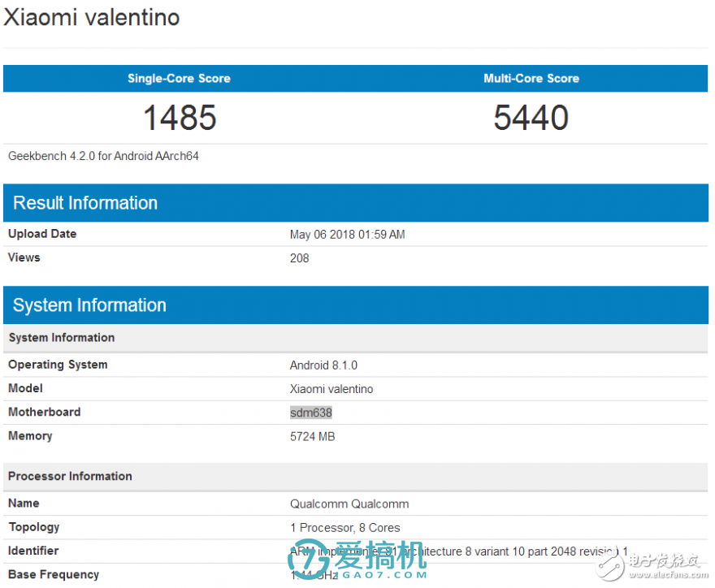Click the blue System Information section header
This screenshot has width=715, height=588.
[x=89, y=305]
